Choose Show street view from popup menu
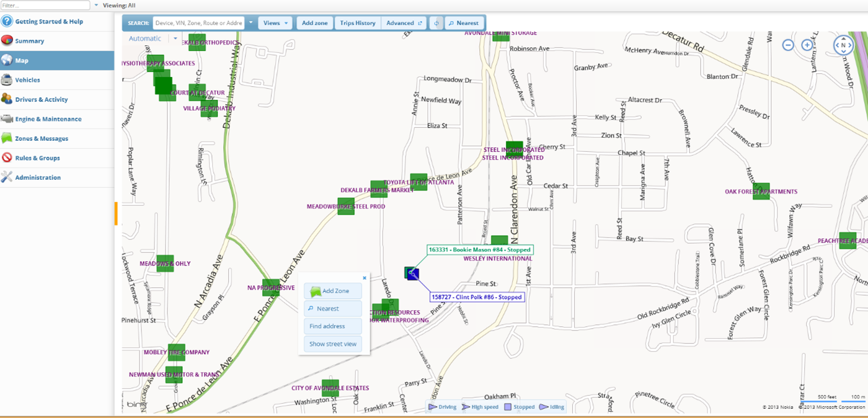The width and height of the screenshot is (868, 418). 333,344
